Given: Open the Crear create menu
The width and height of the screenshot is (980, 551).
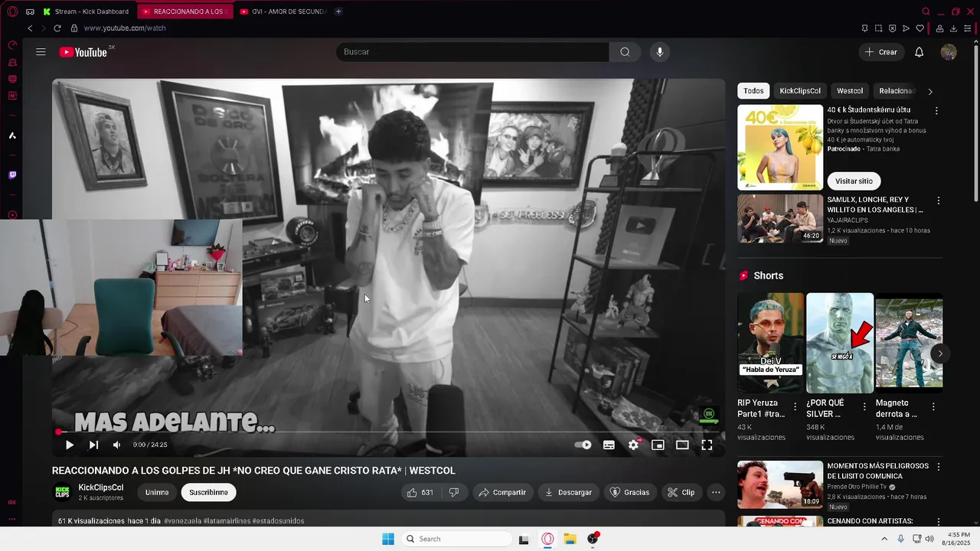Looking at the screenshot, I should pyautogui.click(x=881, y=52).
